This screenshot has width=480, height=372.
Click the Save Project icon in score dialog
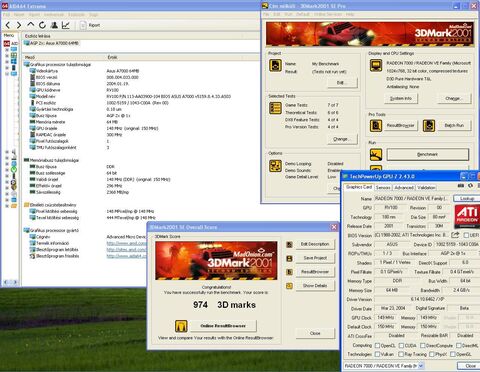289,258
